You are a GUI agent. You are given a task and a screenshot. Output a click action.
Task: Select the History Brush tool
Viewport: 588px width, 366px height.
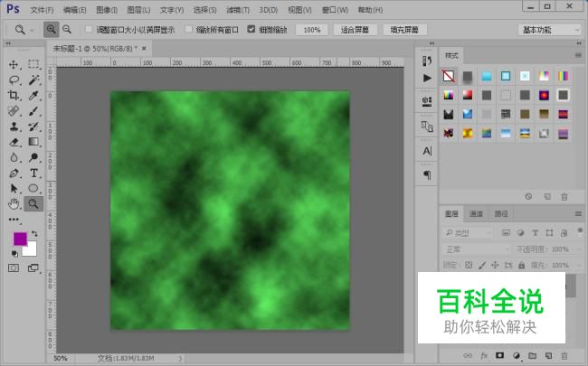coord(33,127)
